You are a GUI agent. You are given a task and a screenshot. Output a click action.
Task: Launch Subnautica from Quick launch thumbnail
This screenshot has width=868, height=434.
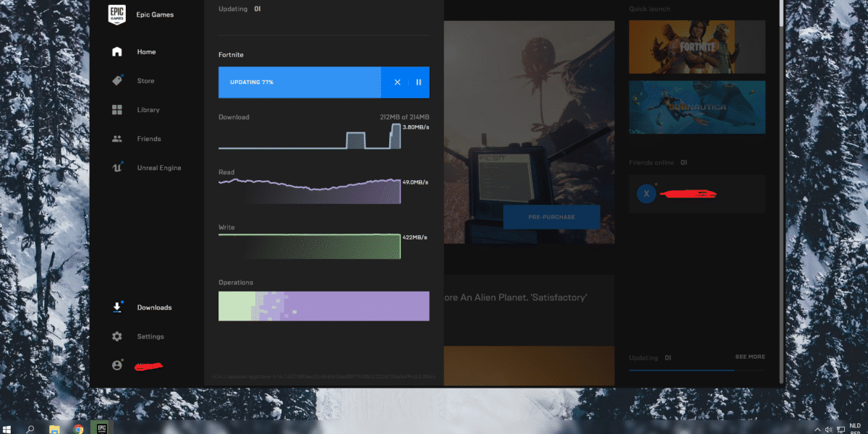697,107
